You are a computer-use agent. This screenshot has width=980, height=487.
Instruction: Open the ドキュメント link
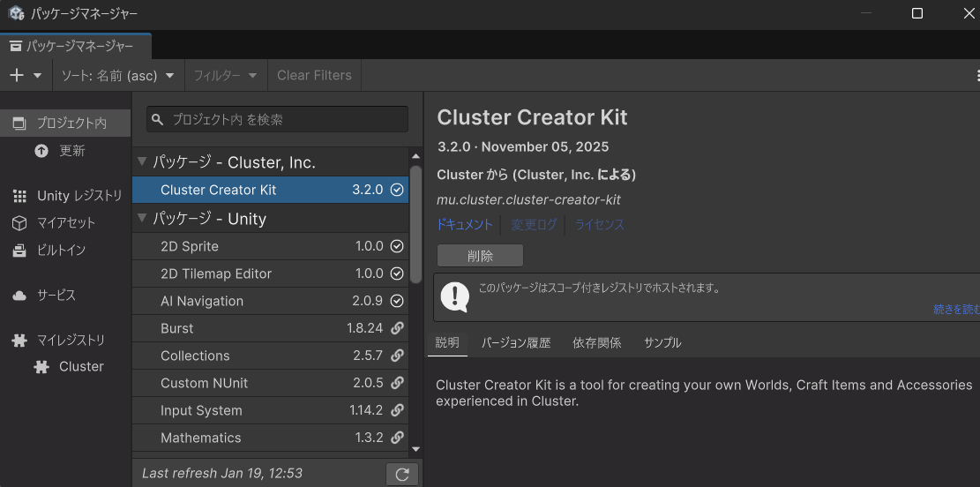[x=465, y=225]
